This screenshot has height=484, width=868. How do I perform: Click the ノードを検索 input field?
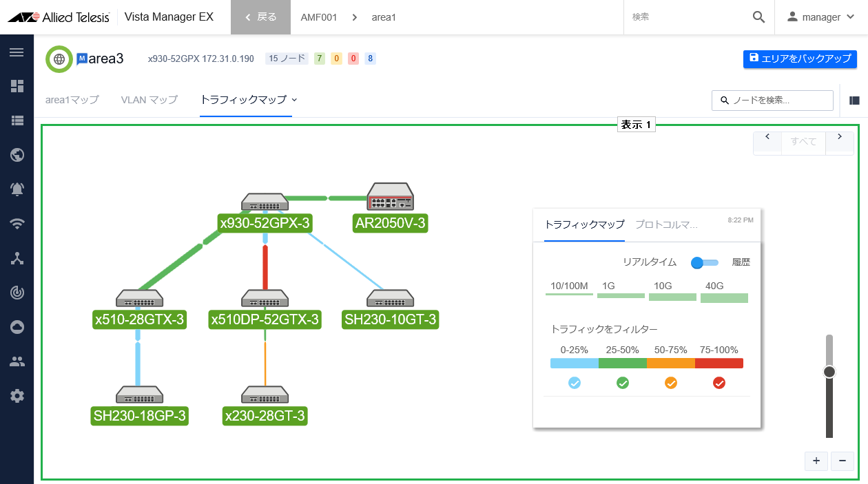coord(772,101)
